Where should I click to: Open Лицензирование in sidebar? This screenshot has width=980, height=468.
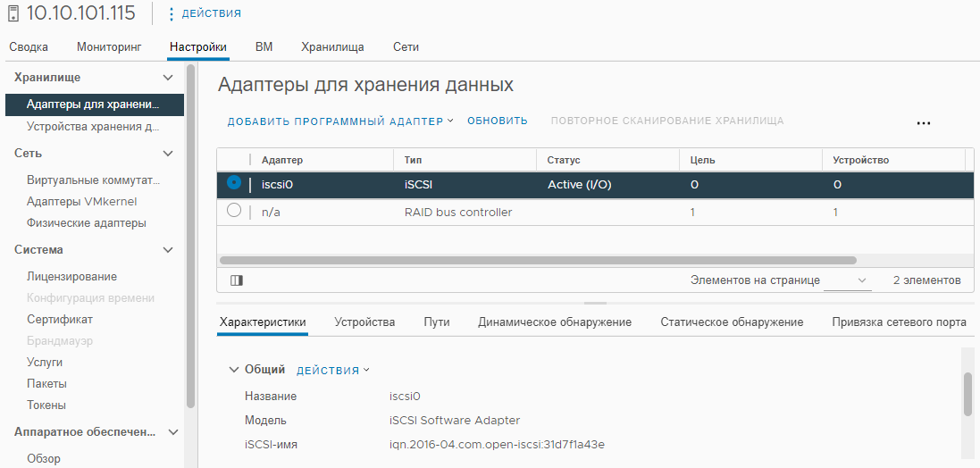[71, 277]
